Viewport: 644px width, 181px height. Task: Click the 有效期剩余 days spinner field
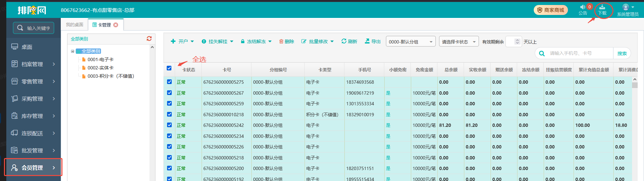[x=513, y=42]
